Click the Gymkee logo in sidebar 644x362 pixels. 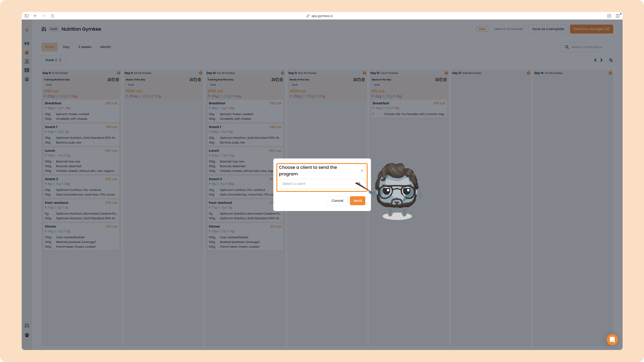click(x=27, y=30)
